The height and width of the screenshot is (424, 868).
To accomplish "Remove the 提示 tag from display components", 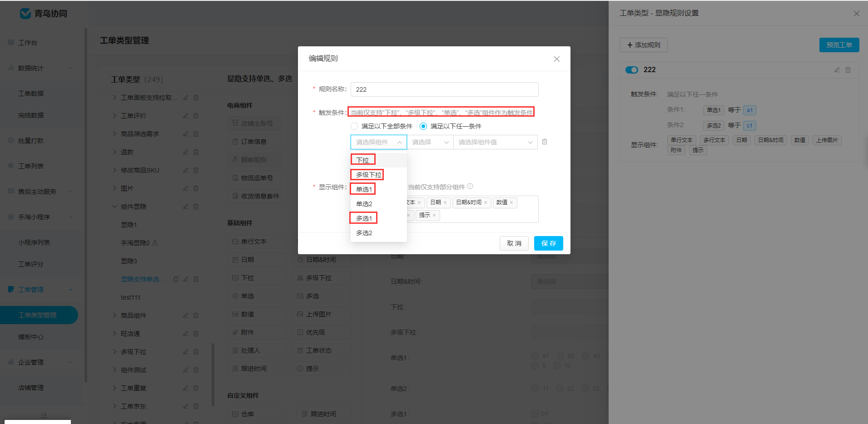I will (x=434, y=215).
